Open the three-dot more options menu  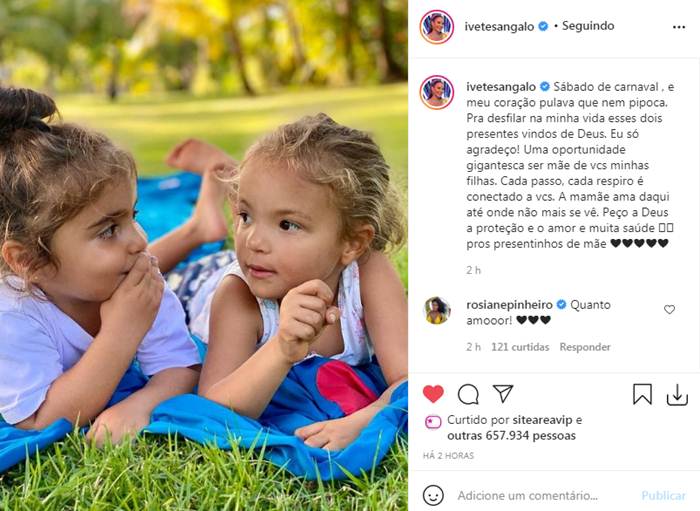pos(679,27)
